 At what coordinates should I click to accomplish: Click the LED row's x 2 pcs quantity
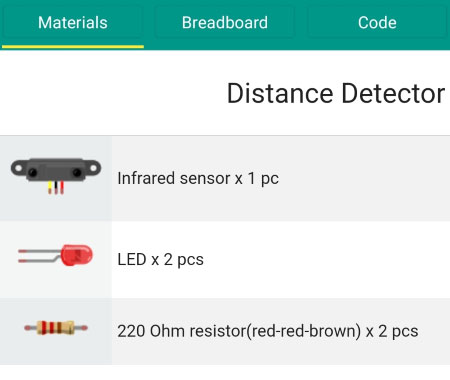pyautogui.click(x=178, y=259)
